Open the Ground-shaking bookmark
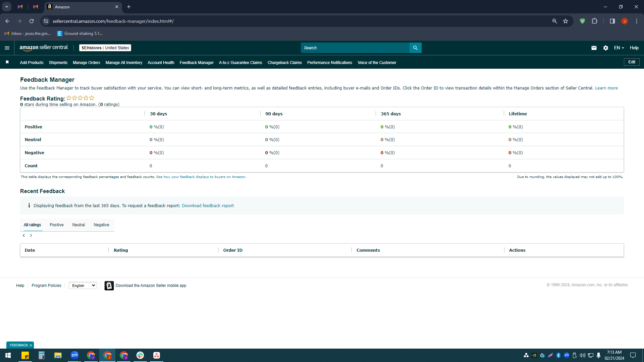This screenshot has width=644, height=362. 80,34
